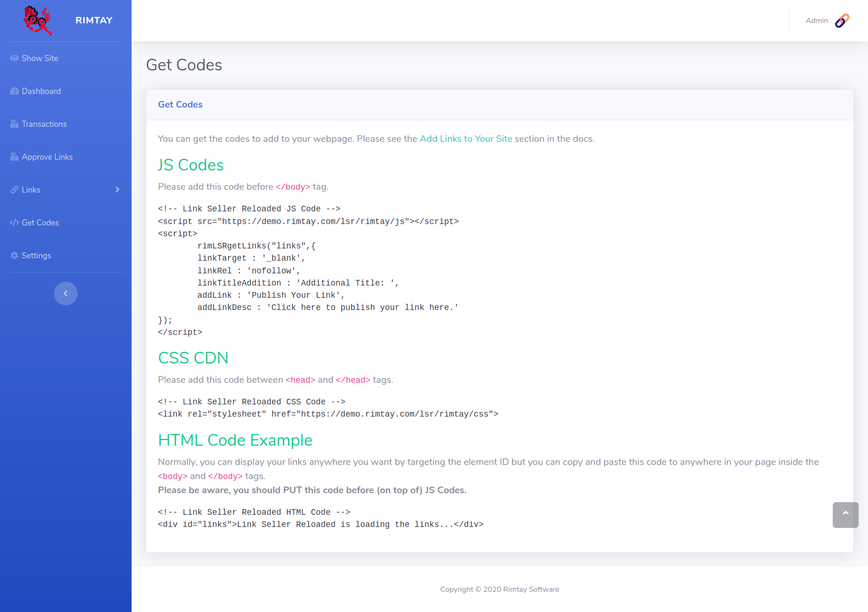Click the chain icon beside Links
868x612 pixels.
tap(15, 190)
